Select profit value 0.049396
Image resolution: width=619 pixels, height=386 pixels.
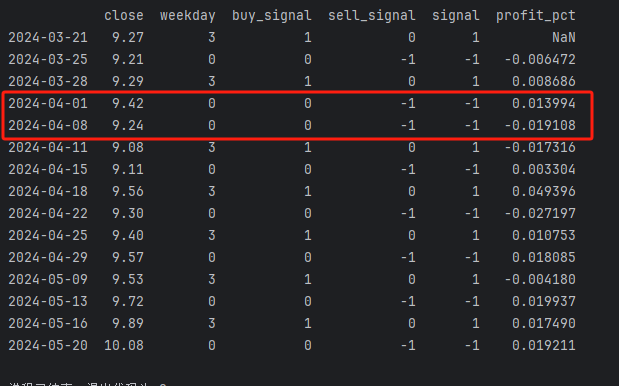pyautogui.click(x=544, y=191)
